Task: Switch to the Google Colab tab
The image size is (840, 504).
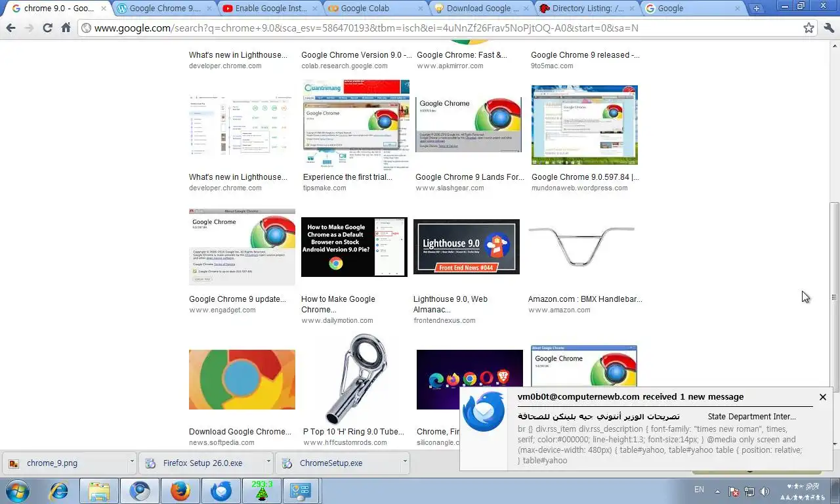Action: pyautogui.click(x=377, y=9)
